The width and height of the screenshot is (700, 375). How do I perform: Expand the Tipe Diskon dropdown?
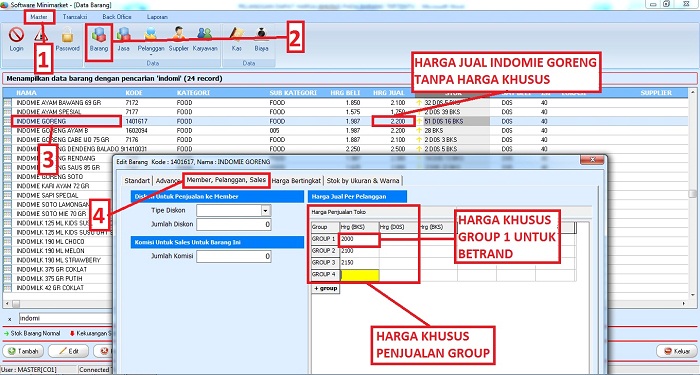pyautogui.click(x=266, y=210)
